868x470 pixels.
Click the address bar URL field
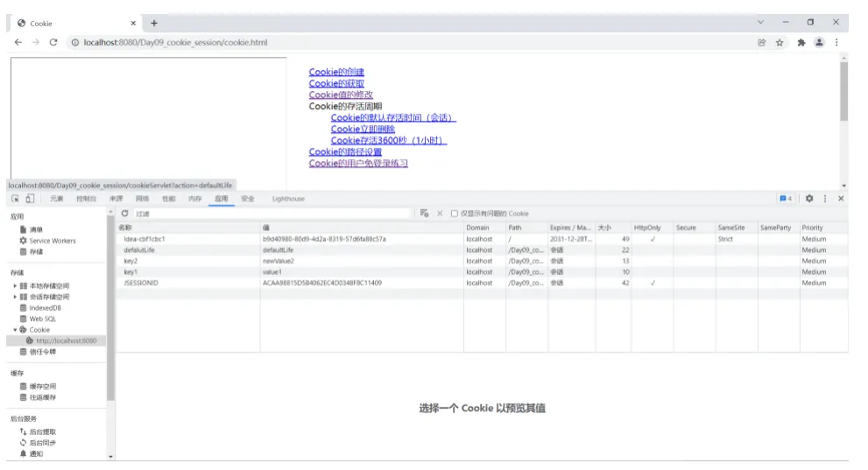click(410, 43)
